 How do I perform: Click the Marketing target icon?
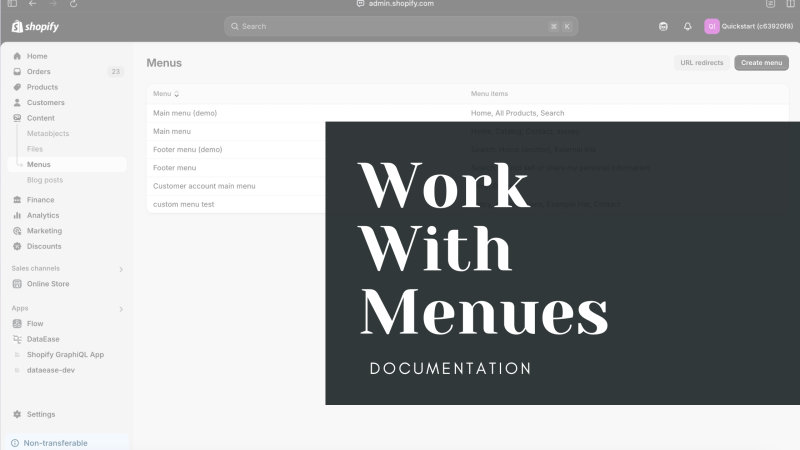pos(17,231)
